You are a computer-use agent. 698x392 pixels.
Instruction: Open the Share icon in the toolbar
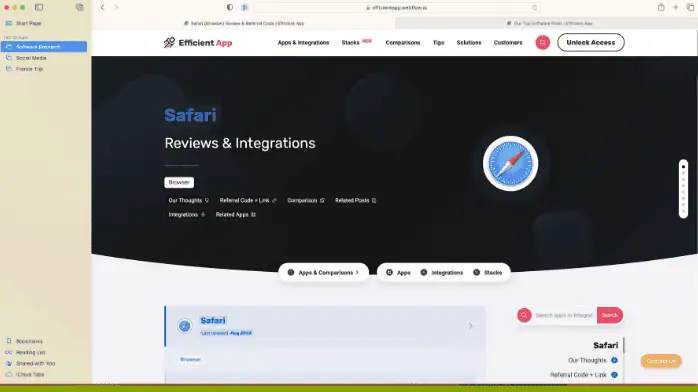661,7
